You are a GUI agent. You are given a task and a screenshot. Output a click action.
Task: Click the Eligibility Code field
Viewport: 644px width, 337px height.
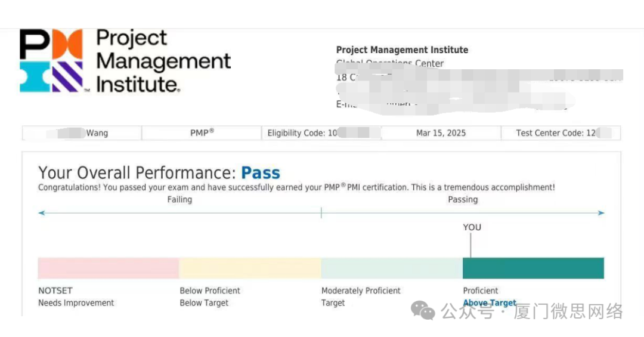pos(321,133)
